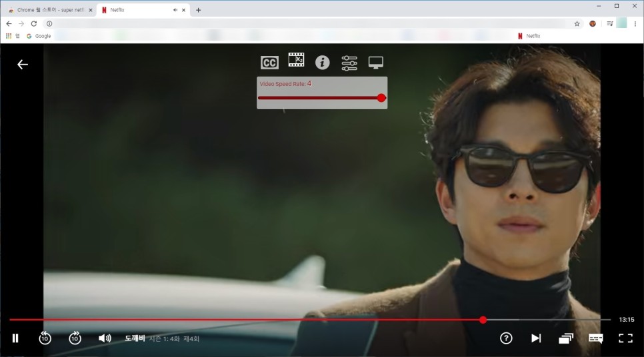Click browser back button
The height and width of the screenshot is (357, 644).
pos(9,24)
